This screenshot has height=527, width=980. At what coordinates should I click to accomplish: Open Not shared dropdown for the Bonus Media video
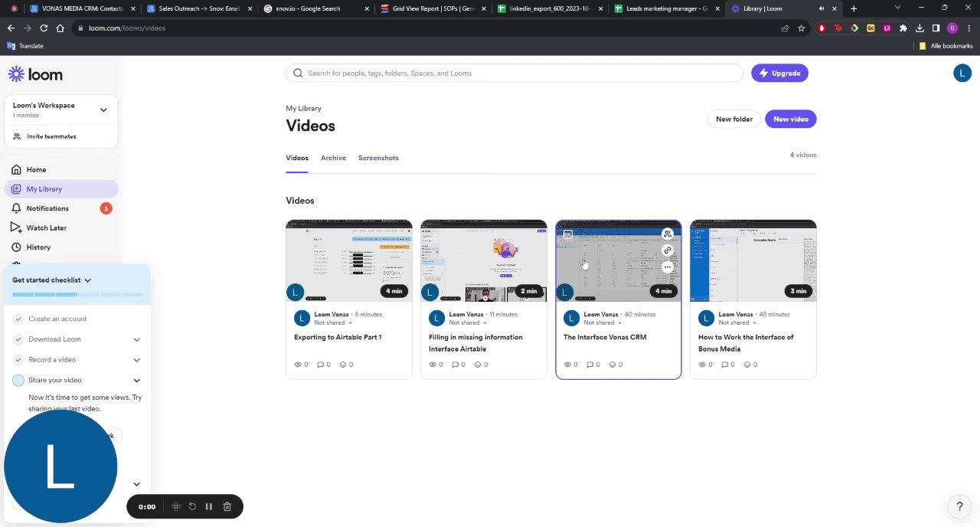737,322
